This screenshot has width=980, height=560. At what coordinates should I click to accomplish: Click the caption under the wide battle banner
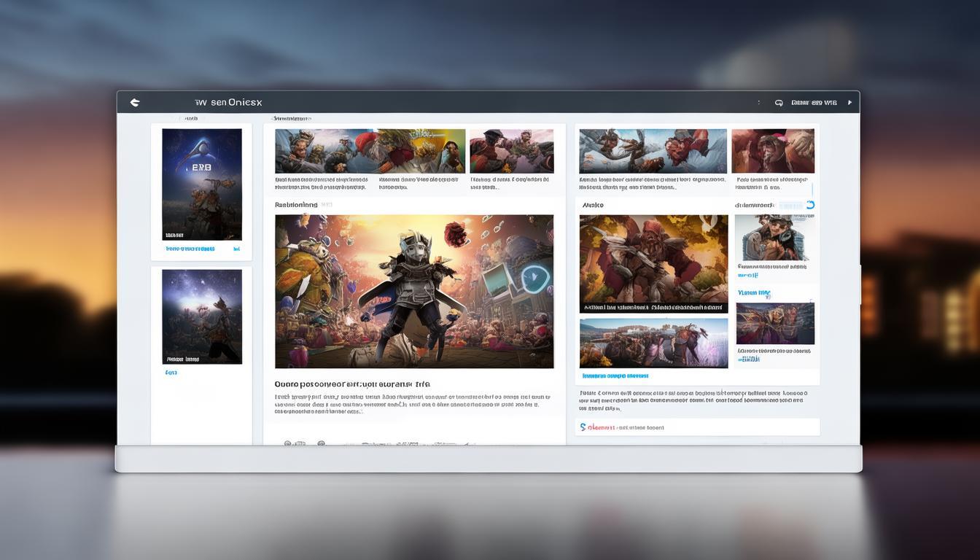(322, 183)
